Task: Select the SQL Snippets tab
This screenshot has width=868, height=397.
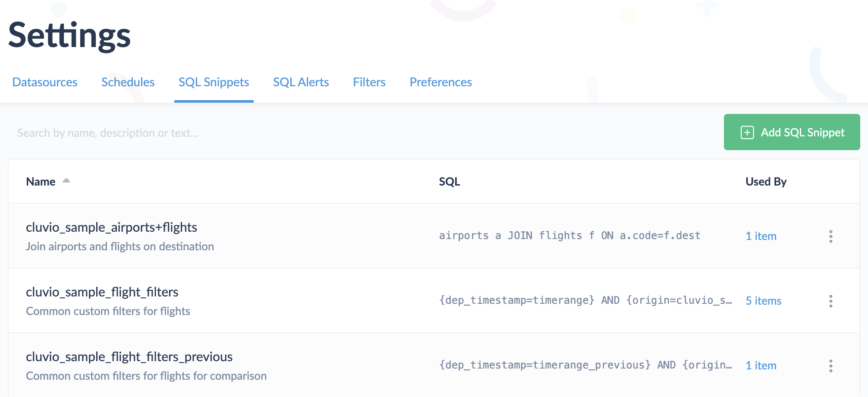Action: click(x=214, y=82)
